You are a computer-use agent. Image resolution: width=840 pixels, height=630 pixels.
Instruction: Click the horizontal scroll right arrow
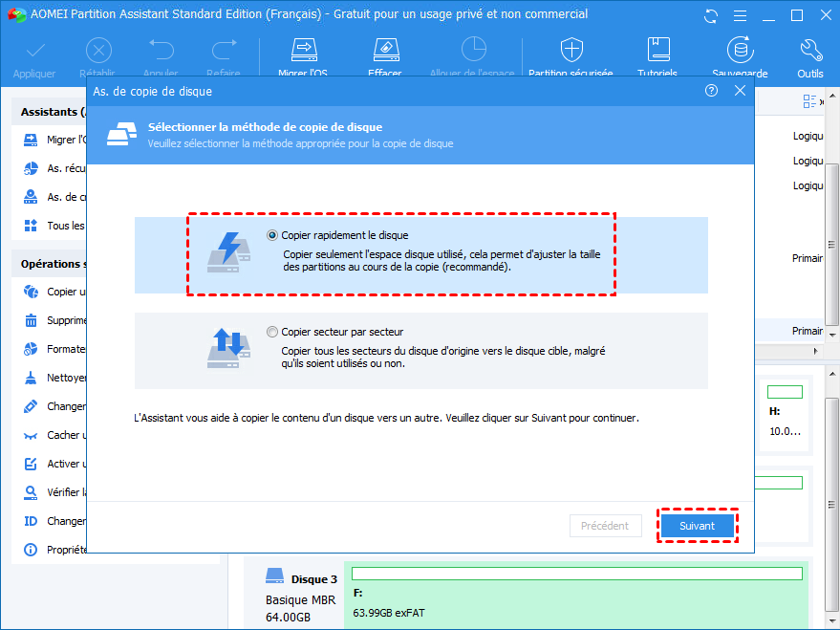pyautogui.click(x=815, y=352)
